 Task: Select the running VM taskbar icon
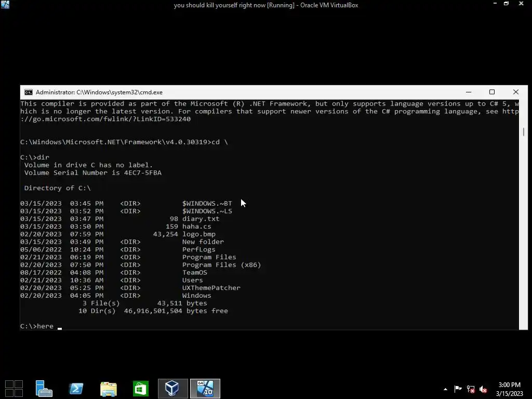point(205,389)
